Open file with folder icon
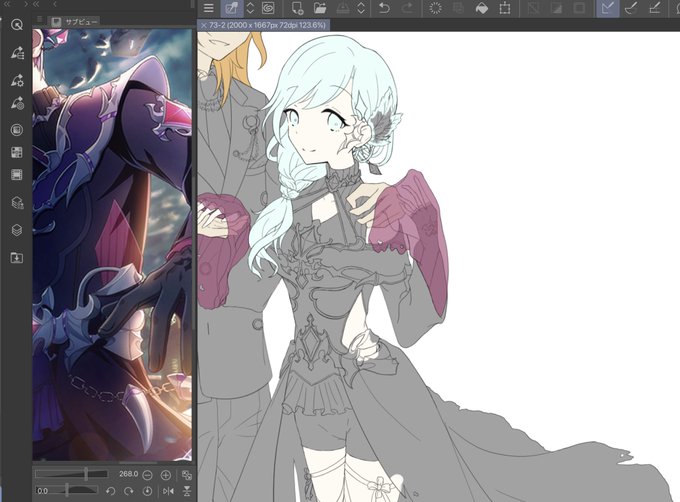Viewport: 680px width, 502px height. click(320, 8)
